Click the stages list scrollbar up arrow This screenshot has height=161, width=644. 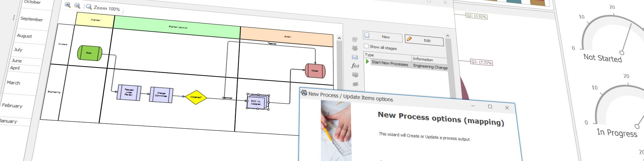447,36
